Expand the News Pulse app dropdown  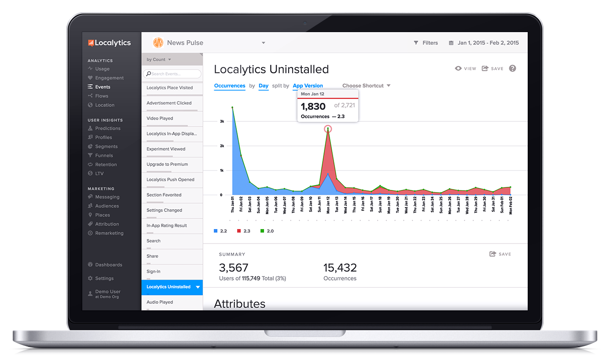click(263, 43)
